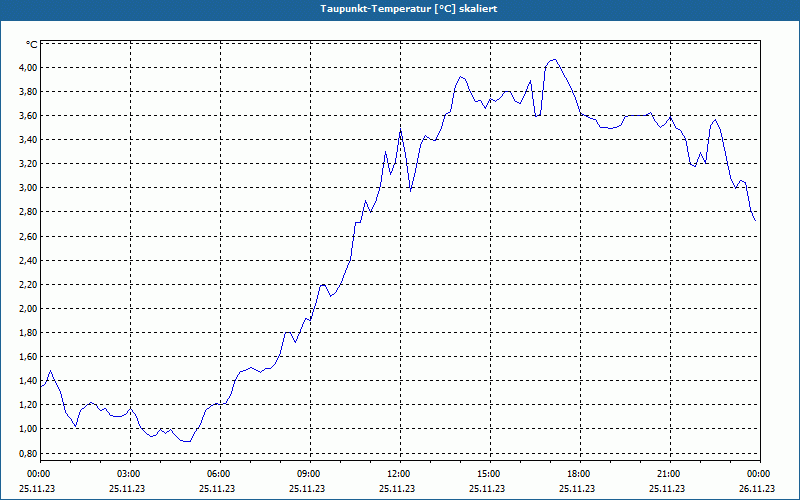Select the 1,80 y-axis label
The width and height of the screenshot is (800, 500).
pyautogui.click(x=28, y=333)
